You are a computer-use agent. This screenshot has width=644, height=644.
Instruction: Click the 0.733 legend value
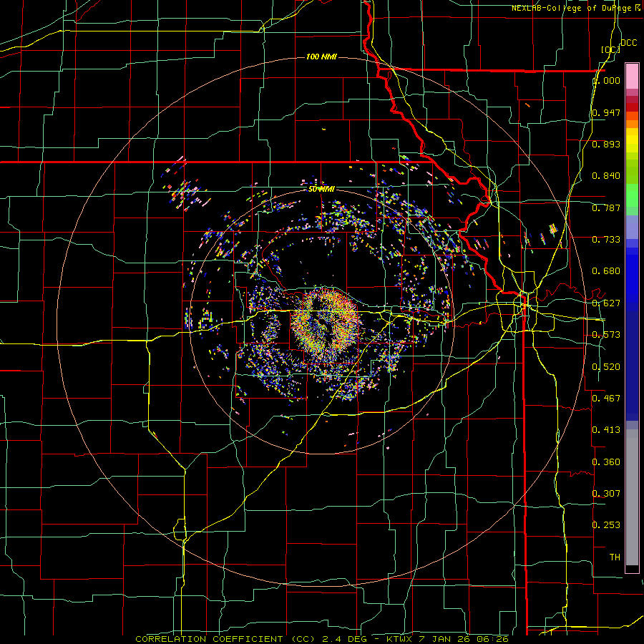coord(606,240)
